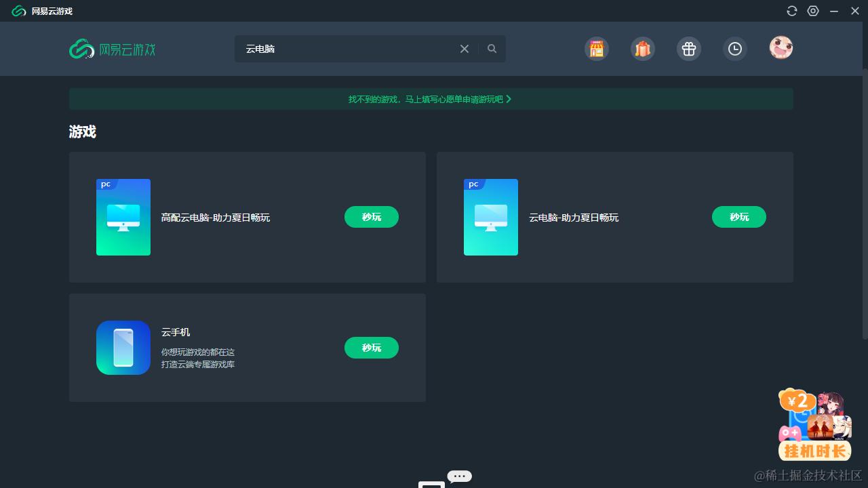
Task: Click the vertical scrollbar on right edge
Action: pos(865,203)
